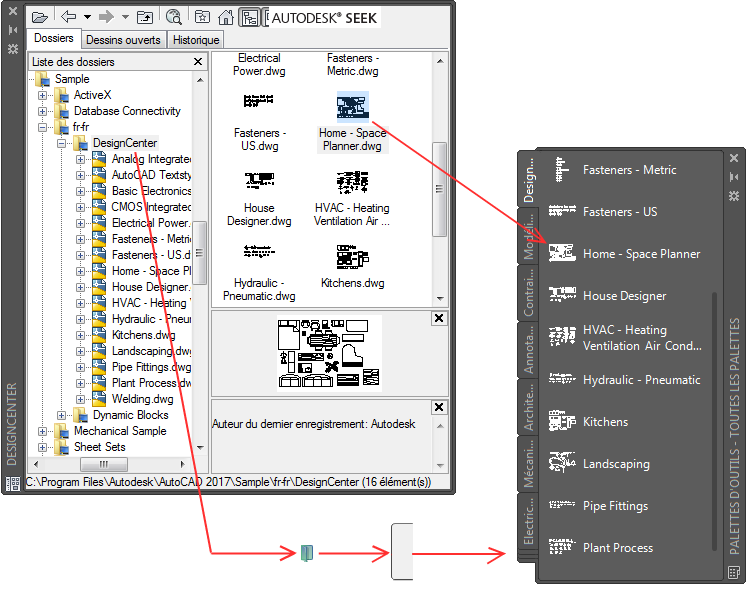Screen dimensions: 746x590
Task: Select Kitchens.dwg in the folder tree
Action: (143, 335)
